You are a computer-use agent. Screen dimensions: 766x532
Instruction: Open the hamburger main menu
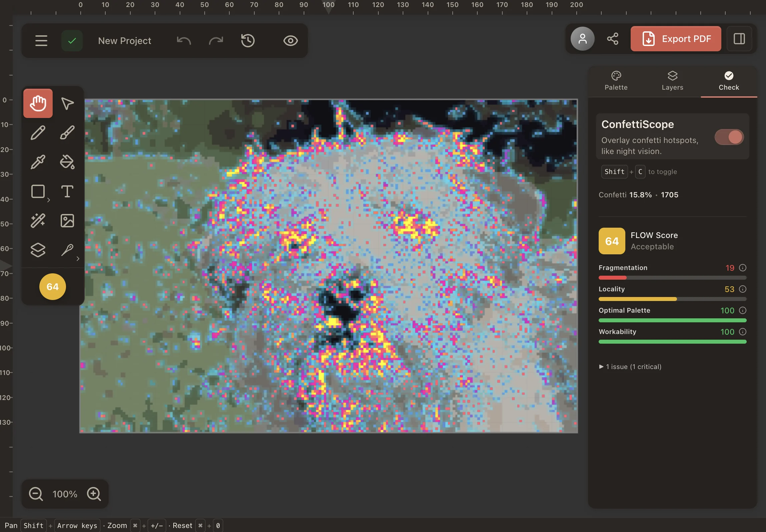point(41,41)
